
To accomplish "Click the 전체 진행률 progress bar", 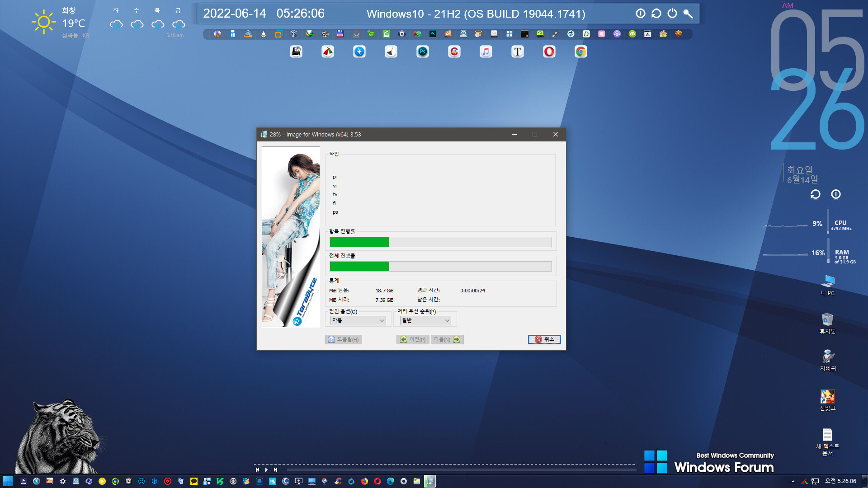I will tap(441, 267).
